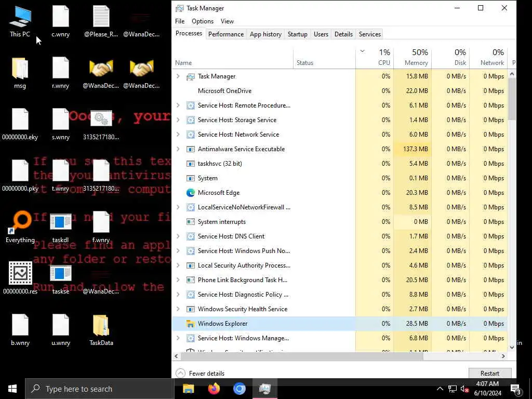
Task: Expand Antimalware Service Executable row
Action: pos(178,149)
